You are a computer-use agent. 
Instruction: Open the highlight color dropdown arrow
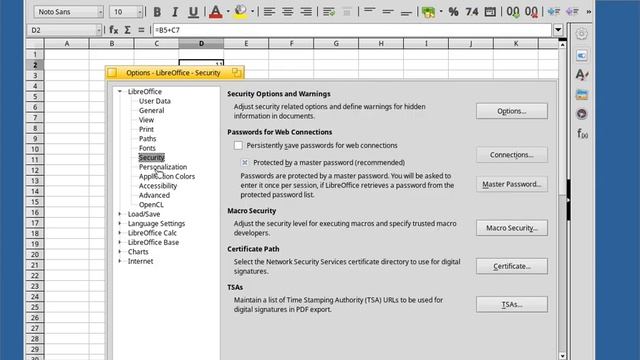(253, 12)
